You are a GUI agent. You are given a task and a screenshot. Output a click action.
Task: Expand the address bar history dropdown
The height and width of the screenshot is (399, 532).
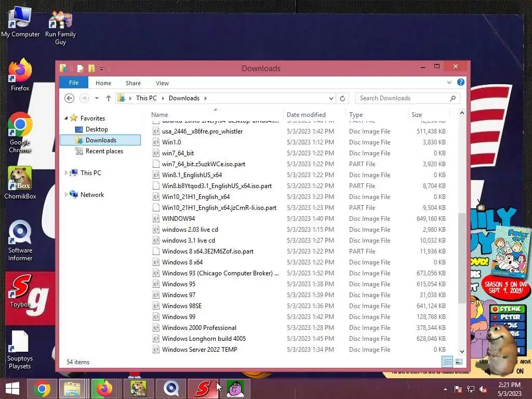[331, 98]
